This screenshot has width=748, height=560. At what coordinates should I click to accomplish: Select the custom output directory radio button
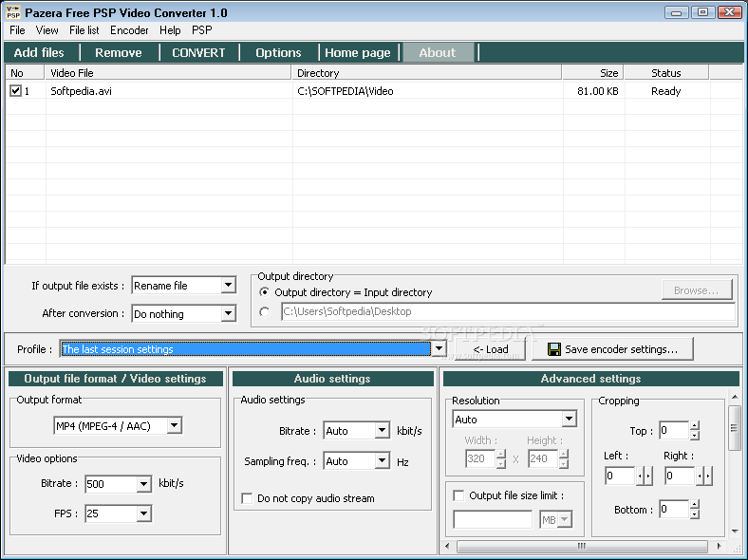(x=264, y=312)
